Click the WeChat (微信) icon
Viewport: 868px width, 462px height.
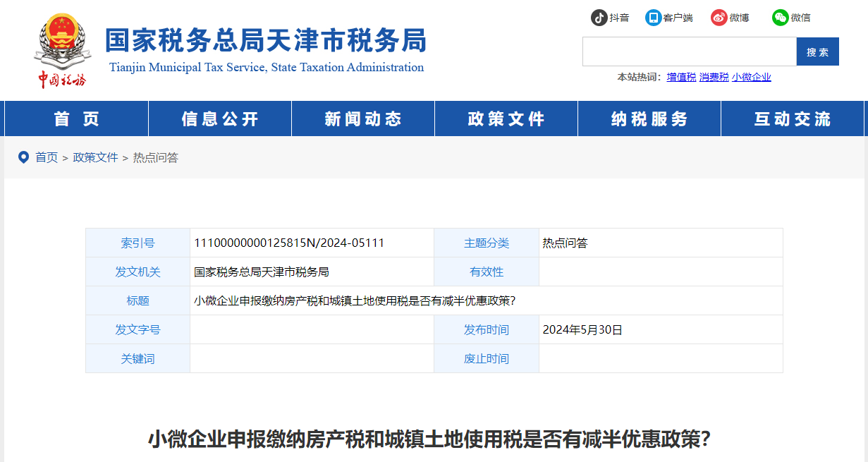780,18
